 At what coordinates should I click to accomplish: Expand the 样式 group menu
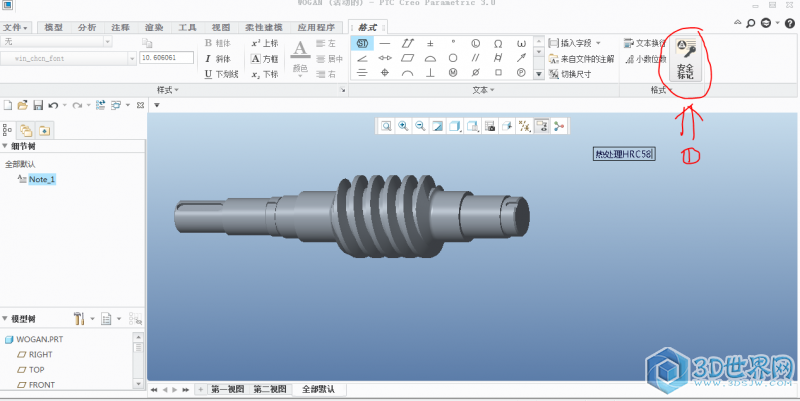coord(167,90)
